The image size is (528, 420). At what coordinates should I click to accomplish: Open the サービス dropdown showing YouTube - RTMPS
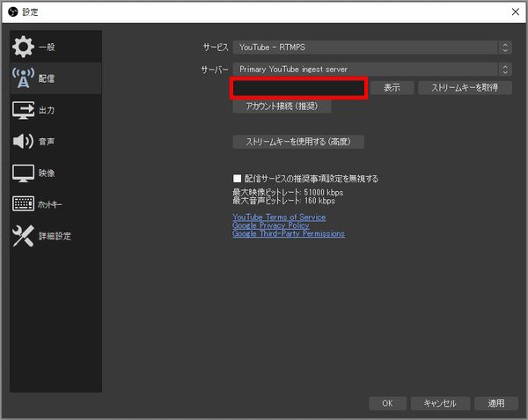372,48
